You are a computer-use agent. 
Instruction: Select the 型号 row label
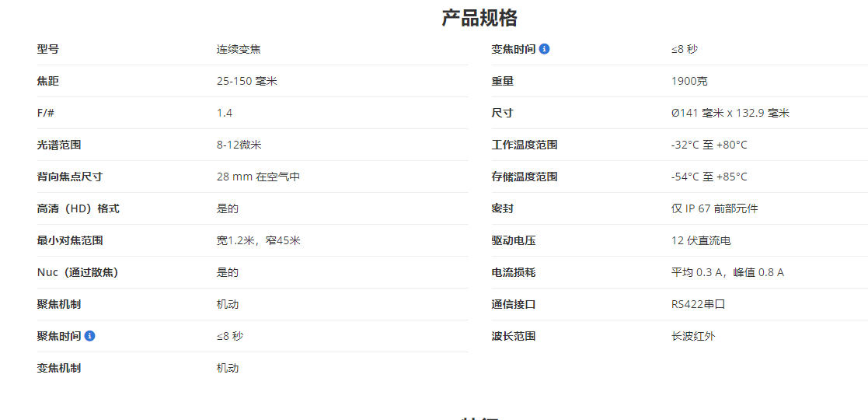point(47,49)
